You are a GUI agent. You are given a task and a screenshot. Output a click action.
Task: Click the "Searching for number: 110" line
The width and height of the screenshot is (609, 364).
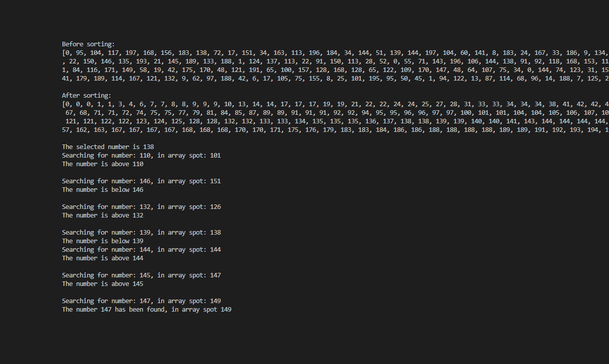(141, 156)
